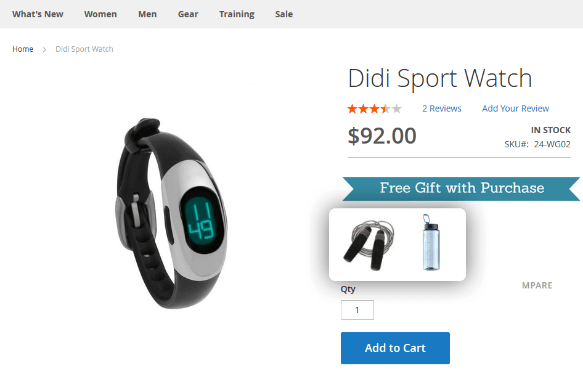The width and height of the screenshot is (583, 392).
Task: Click the Add to Cart button
Action: coord(395,348)
